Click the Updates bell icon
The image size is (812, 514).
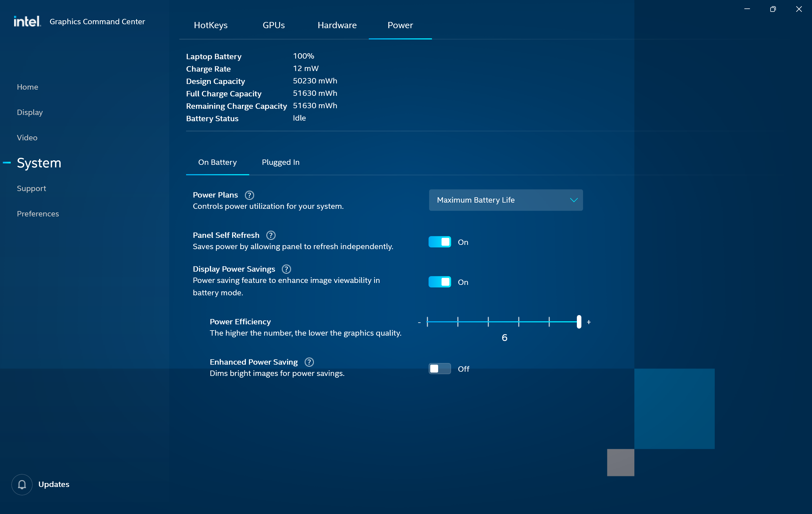click(22, 484)
